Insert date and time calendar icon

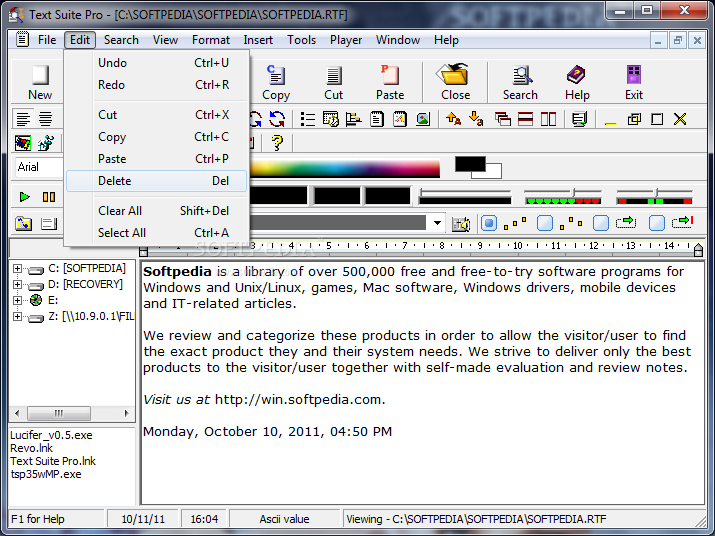point(331,119)
